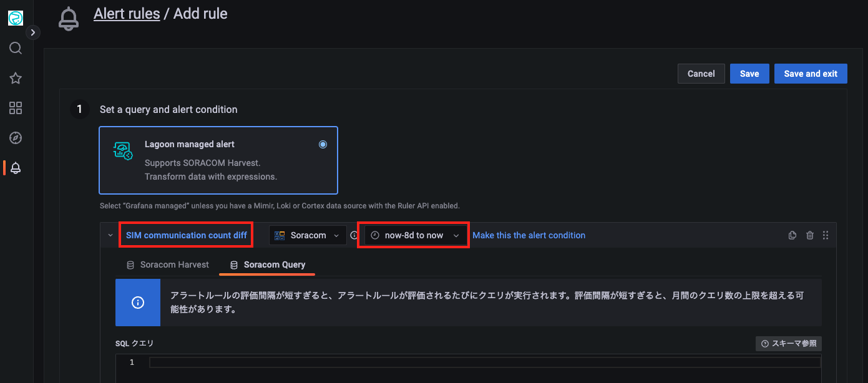Viewport: 868px width, 383px height.
Task: Focus the SQL query editor line 1
Action: [485, 362]
